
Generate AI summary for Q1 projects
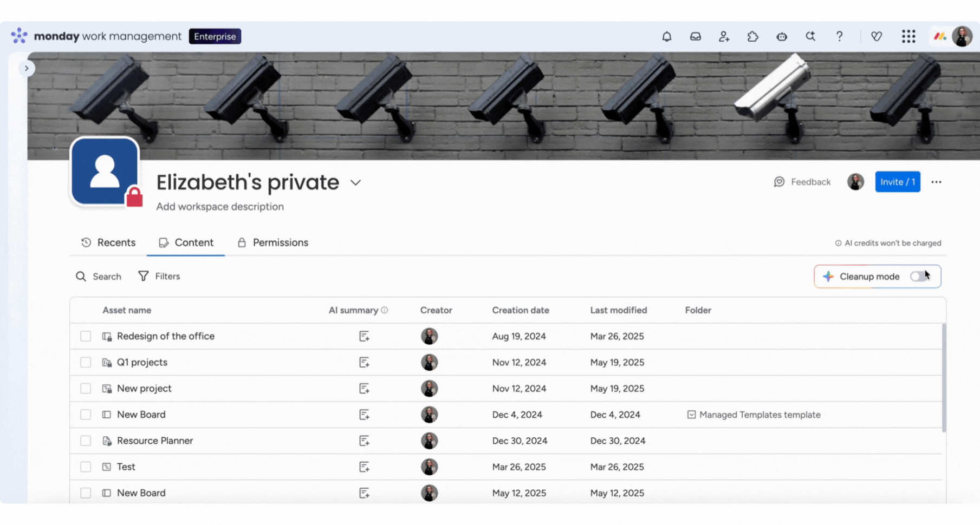coord(364,363)
